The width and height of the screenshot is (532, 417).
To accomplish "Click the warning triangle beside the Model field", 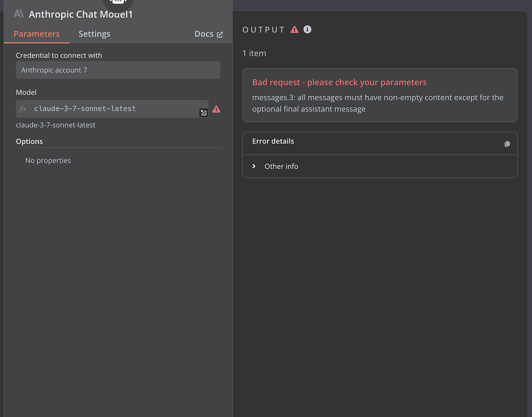I will [216, 109].
